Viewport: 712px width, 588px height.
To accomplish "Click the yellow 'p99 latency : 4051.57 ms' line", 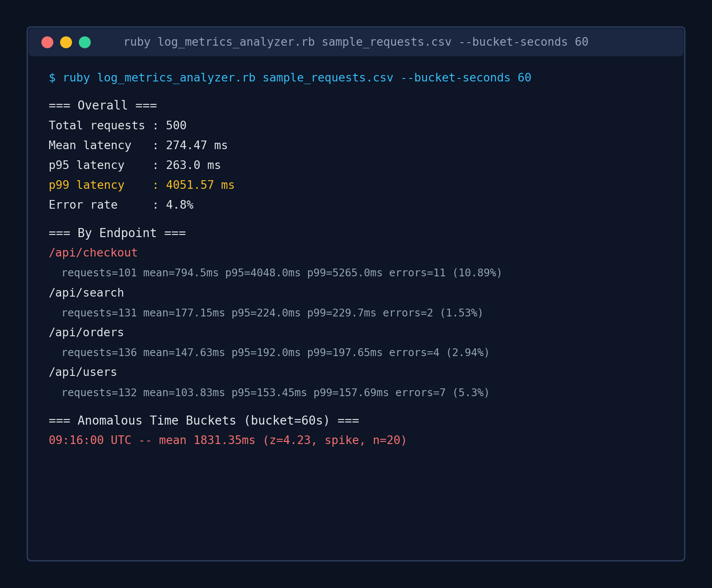I will [x=141, y=185].
